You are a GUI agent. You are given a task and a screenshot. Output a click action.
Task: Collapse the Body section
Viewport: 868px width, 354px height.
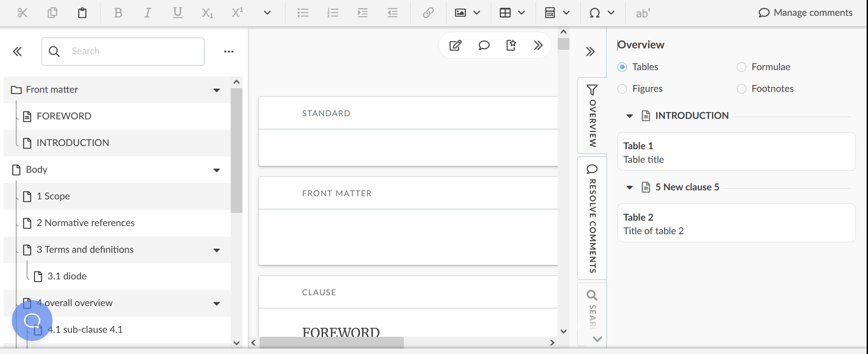(x=217, y=170)
